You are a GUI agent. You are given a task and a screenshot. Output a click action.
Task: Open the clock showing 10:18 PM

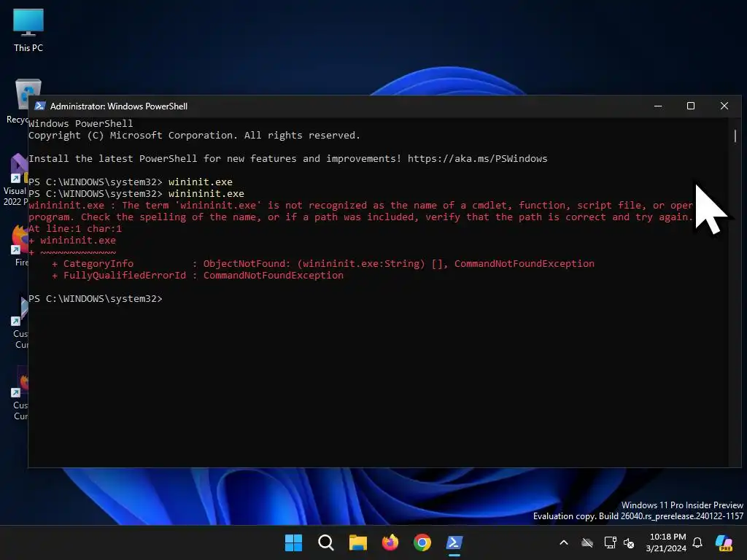pos(666,542)
